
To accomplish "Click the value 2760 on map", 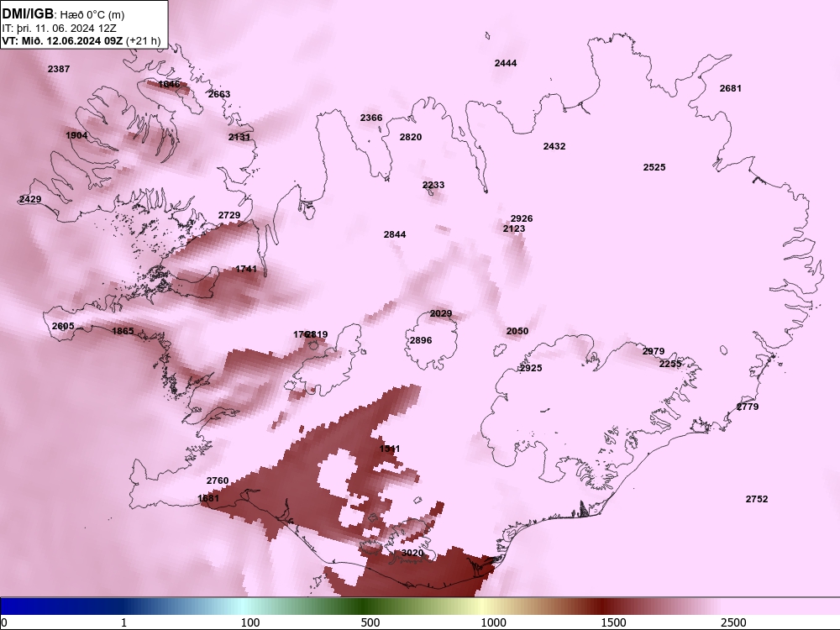I will [x=218, y=481].
